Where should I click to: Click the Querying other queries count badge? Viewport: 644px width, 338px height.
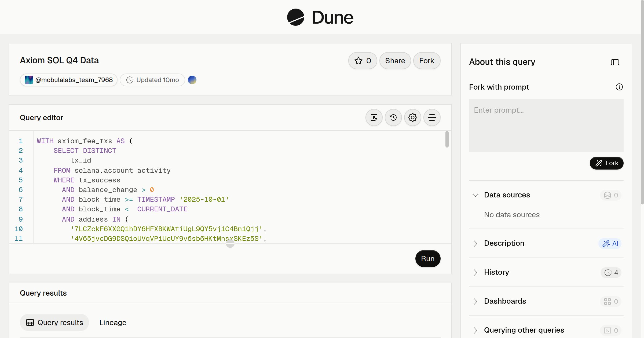(x=611, y=330)
